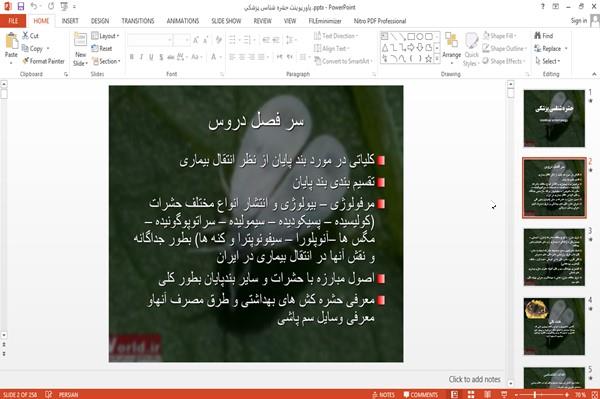Switch to the REVIEW tab
Screen dimensions: 600x399
point(262,21)
